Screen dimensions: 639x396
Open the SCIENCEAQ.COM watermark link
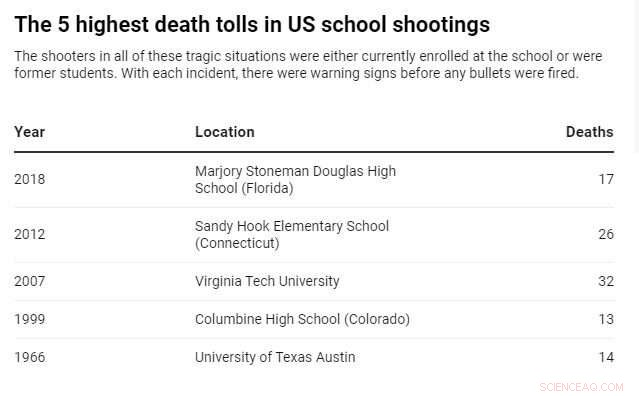(x=581, y=387)
